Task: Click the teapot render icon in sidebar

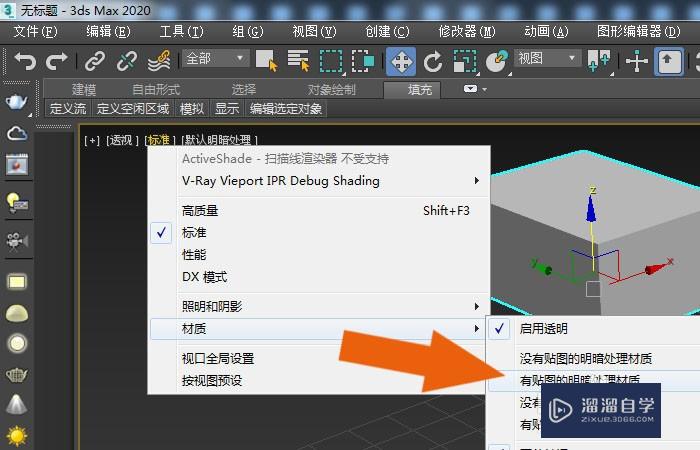Action: click(17, 103)
